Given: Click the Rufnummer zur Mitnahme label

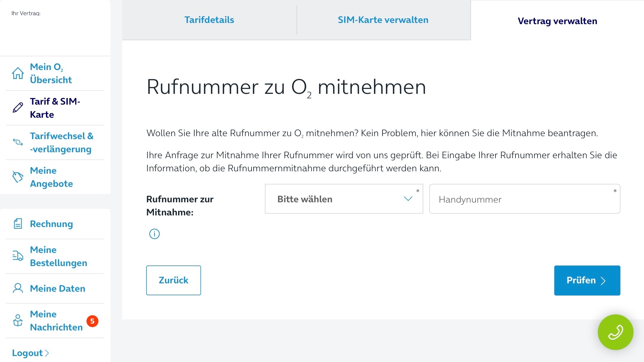Looking at the screenshot, I should [180, 206].
